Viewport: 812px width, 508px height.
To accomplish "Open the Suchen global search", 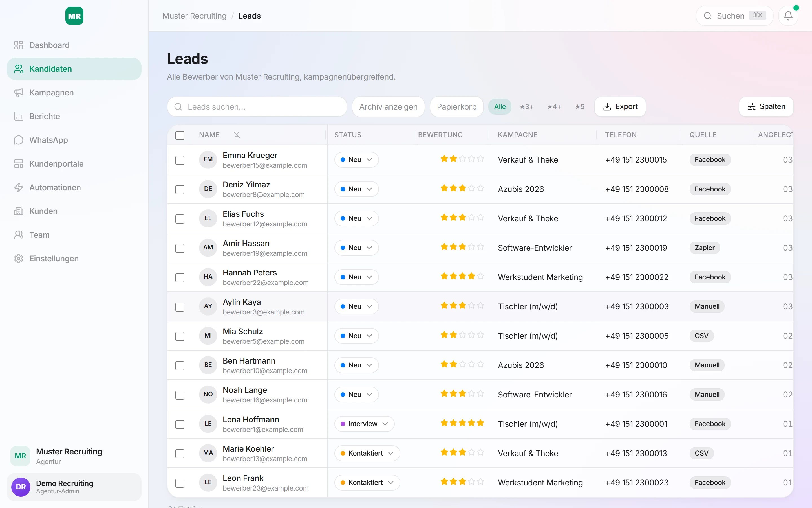I will [734, 16].
